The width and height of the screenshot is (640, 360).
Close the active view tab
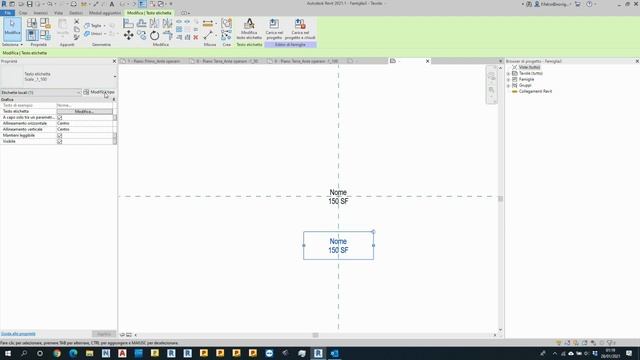427,61
